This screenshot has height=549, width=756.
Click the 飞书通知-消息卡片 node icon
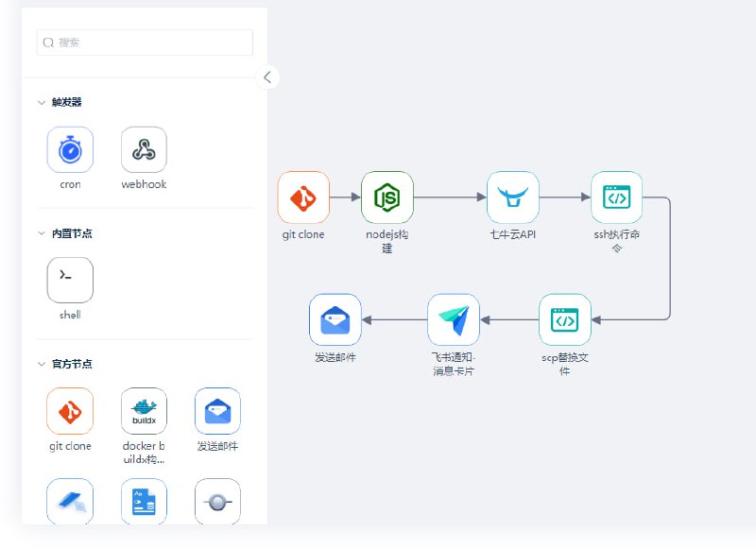[455, 319]
